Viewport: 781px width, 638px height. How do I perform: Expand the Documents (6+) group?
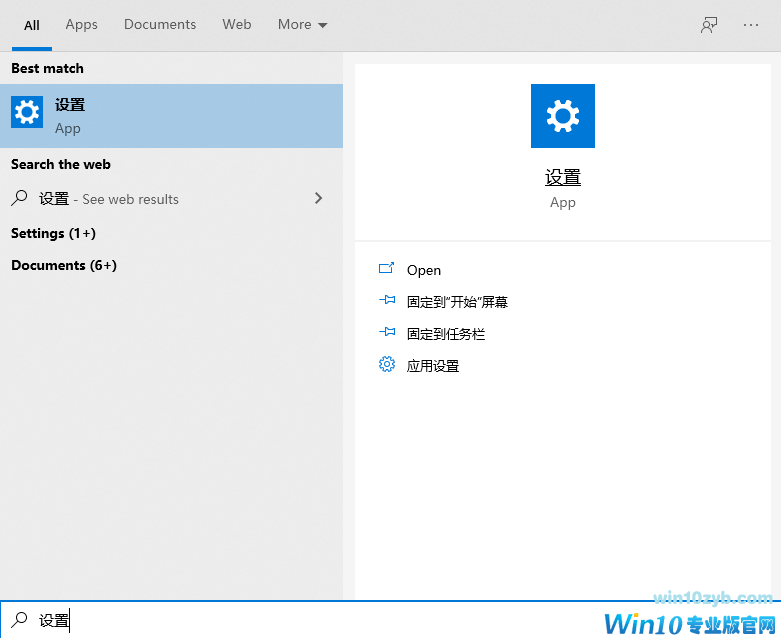(x=64, y=265)
